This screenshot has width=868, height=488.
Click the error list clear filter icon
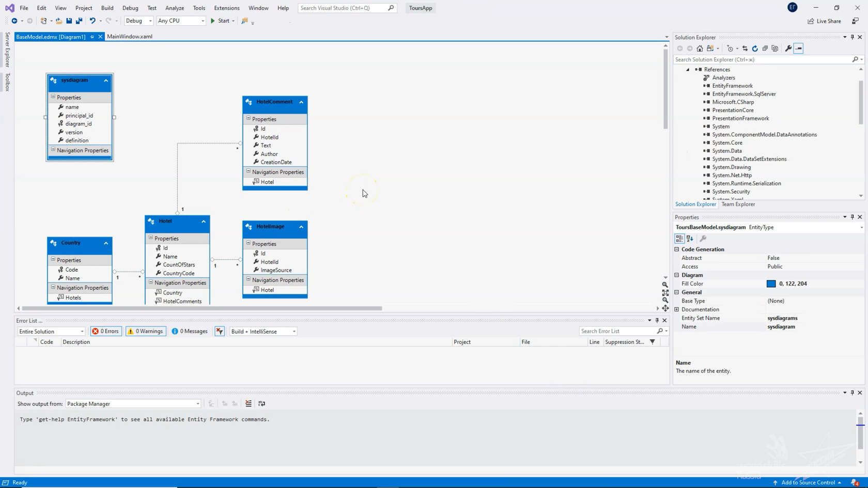[x=220, y=332]
